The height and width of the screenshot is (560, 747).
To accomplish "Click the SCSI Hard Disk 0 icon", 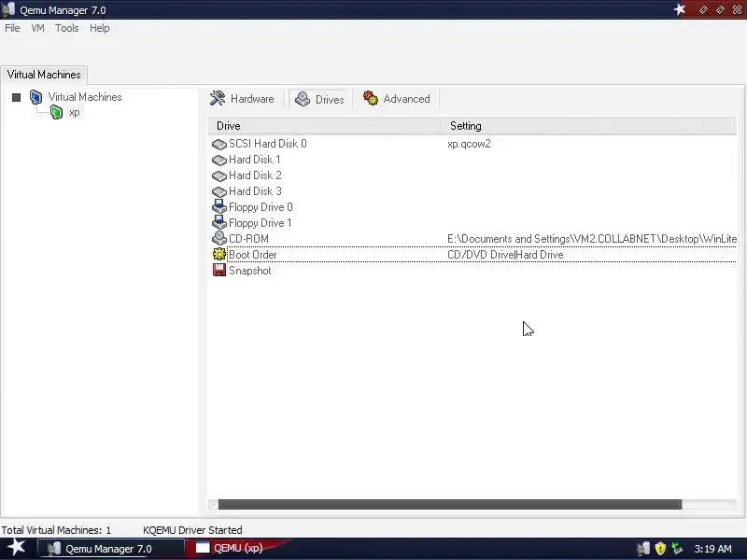I will [x=219, y=144].
